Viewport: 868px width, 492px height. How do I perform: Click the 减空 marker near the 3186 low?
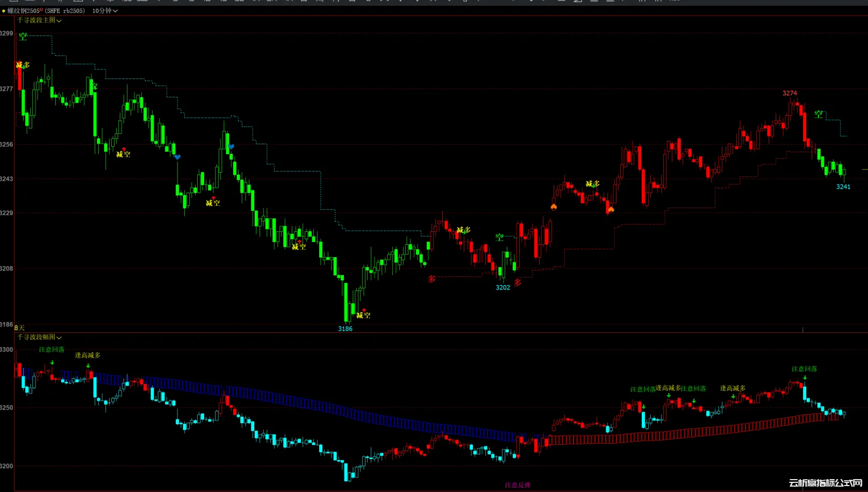363,315
